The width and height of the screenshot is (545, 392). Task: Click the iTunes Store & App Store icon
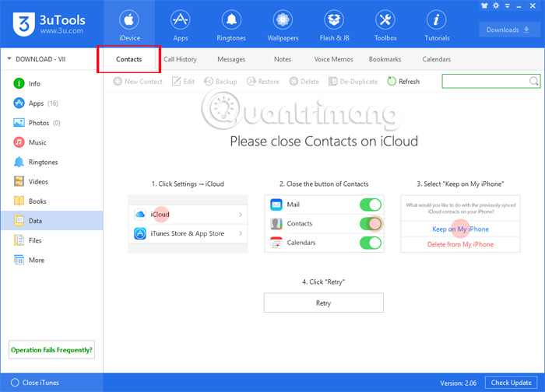[x=140, y=233]
